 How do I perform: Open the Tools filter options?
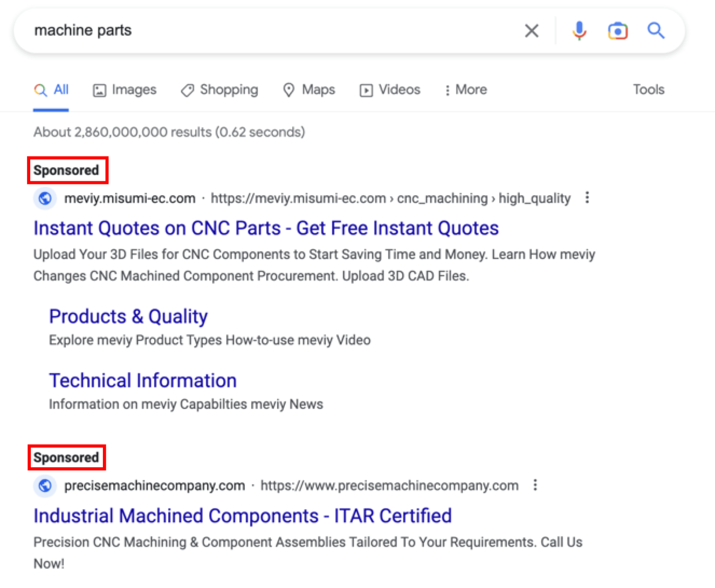click(649, 90)
